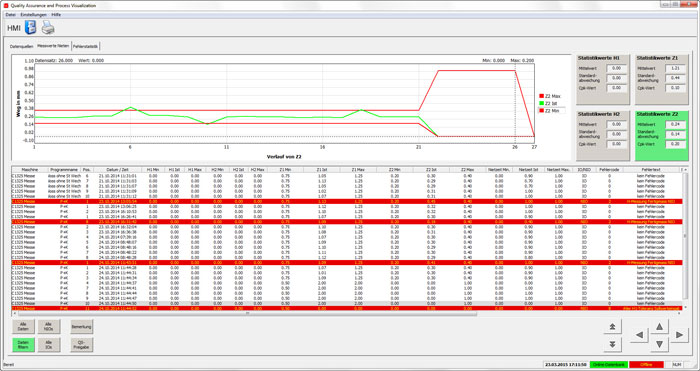Select the Z2 Min legend entry
Image resolution: width=700 pixels, height=371 pixels.
[552, 110]
